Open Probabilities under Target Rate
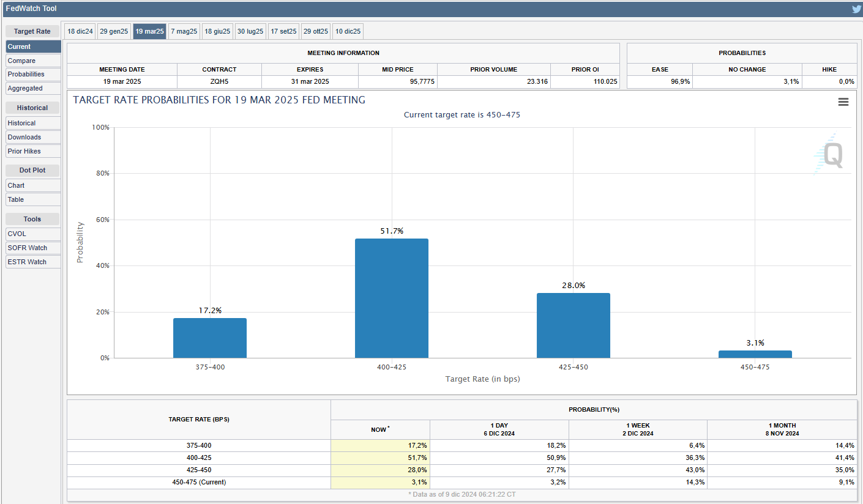Image resolution: width=863 pixels, height=504 pixels. [33, 74]
